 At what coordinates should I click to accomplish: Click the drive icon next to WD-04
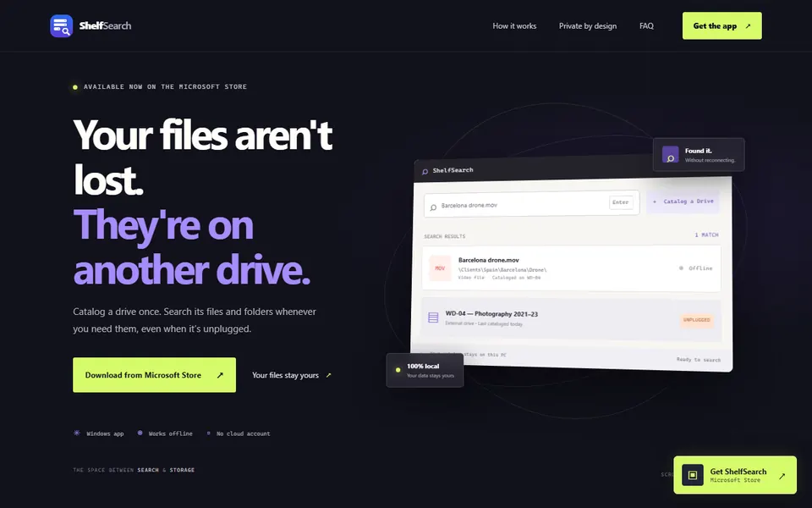(x=433, y=317)
